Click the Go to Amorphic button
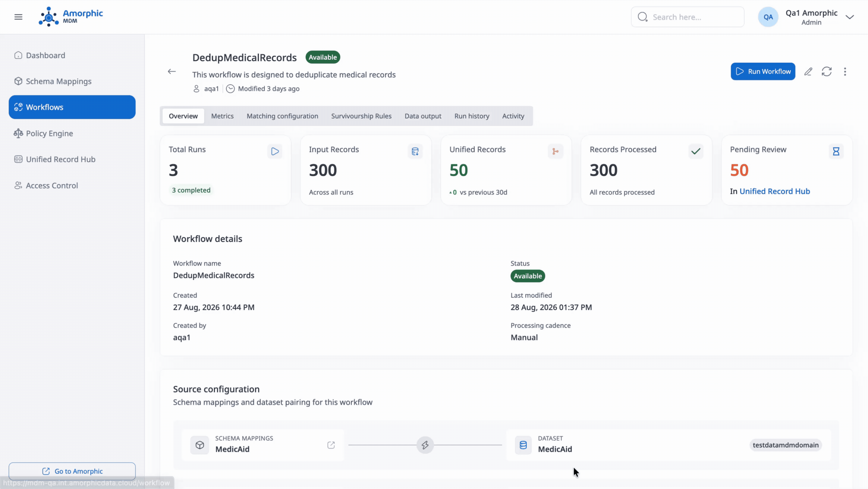Image resolution: width=868 pixels, height=489 pixels. coord(72,471)
